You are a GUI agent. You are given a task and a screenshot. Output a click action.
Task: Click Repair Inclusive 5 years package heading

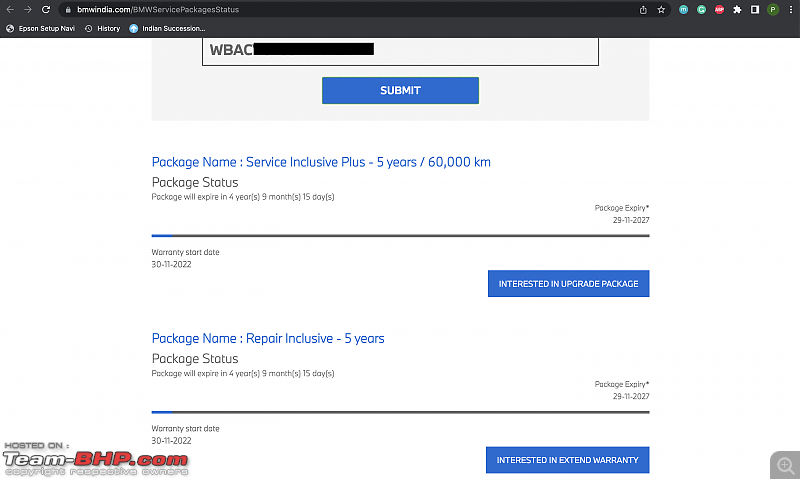pos(268,339)
